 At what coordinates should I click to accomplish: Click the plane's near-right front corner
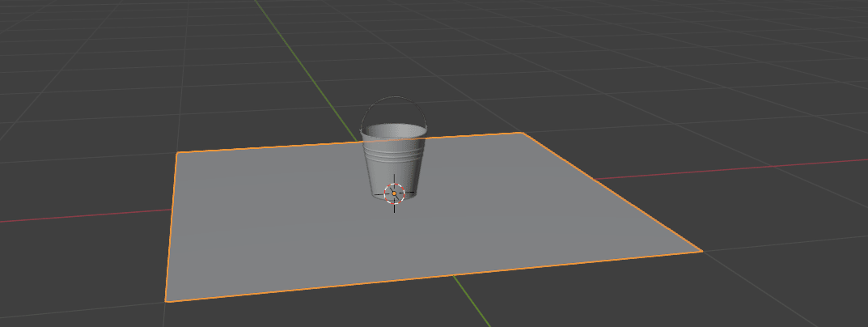[701, 251]
